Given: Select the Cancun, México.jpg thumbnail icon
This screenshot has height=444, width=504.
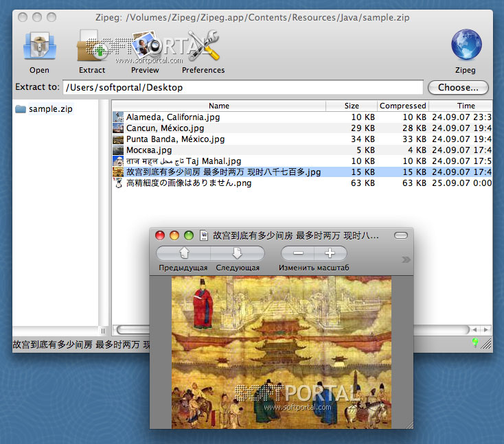Looking at the screenshot, I should tap(118, 128).
